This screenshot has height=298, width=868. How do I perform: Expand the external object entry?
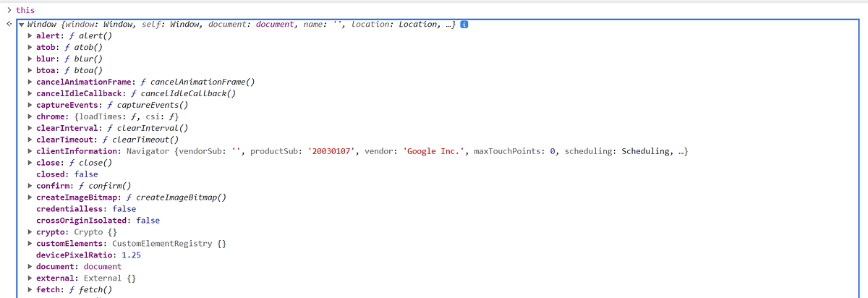(x=30, y=278)
